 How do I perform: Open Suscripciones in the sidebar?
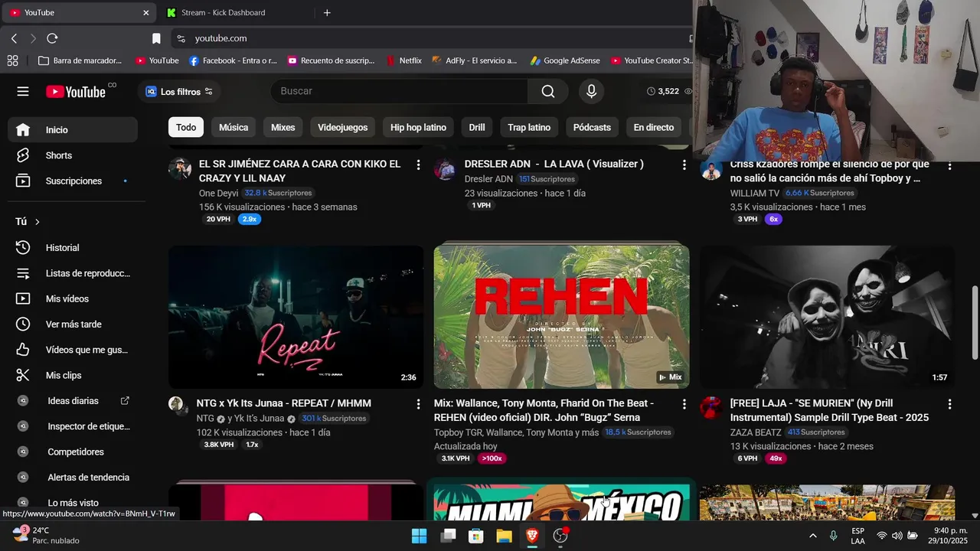point(73,181)
